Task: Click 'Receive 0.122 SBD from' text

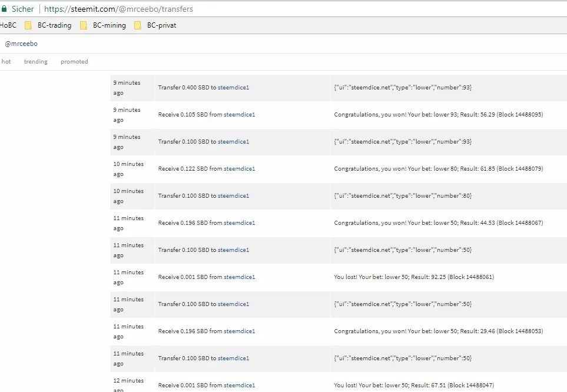Action: [x=190, y=169]
